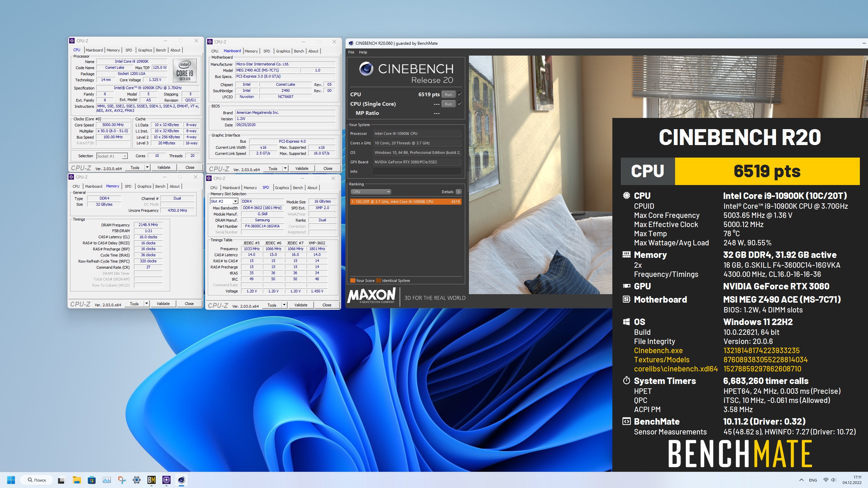
Task: Click Validate in the CPU-Z CPU window
Action: 164,167
